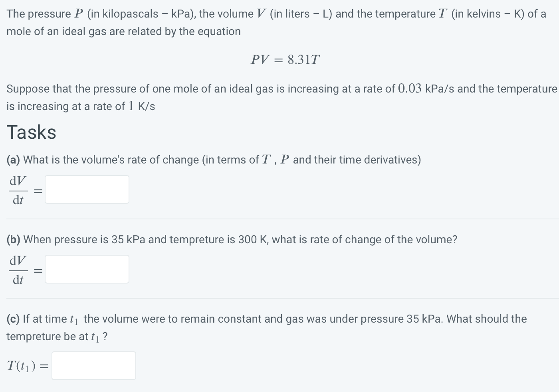
Task: Select the equation PV = 8.31T
Action: pyautogui.click(x=285, y=59)
